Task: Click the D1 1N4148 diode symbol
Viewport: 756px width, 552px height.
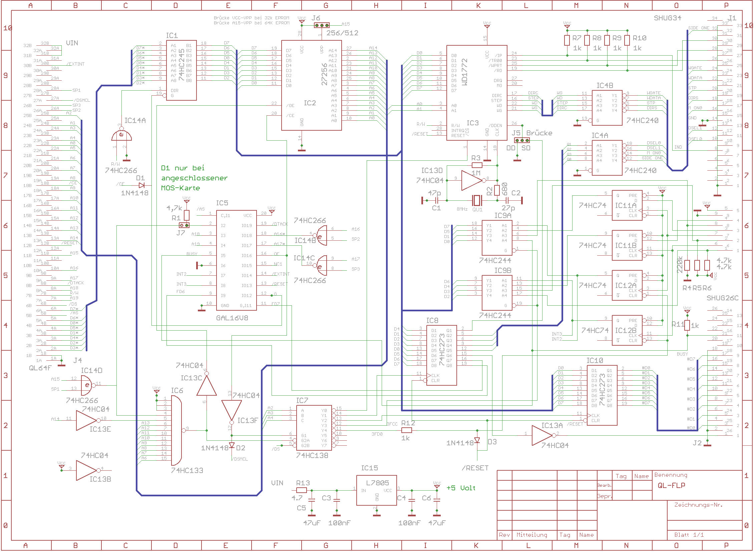Action: point(141,185)
